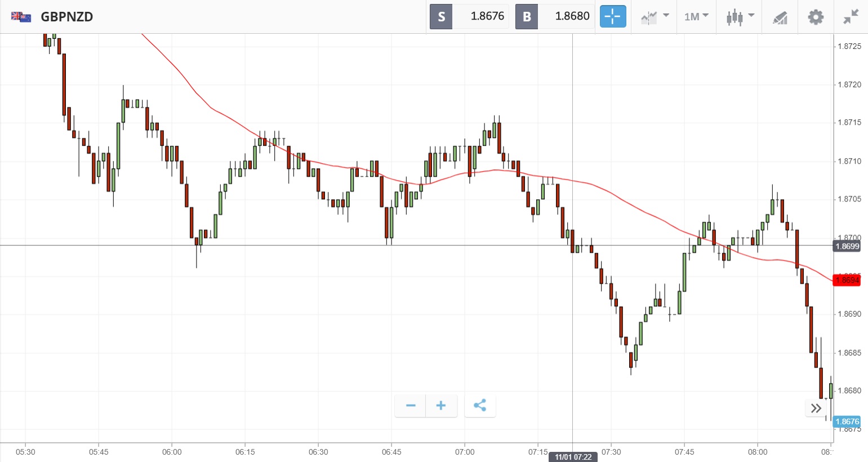
Task: Click the 11/01 07:22 crosshair time label
Action: tap(573, 457)
